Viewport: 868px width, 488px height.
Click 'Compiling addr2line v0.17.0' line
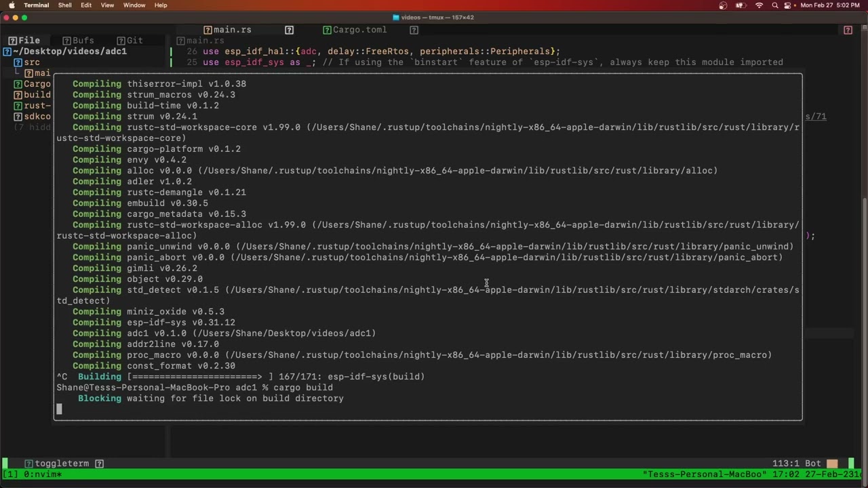(x=146, y=344)
